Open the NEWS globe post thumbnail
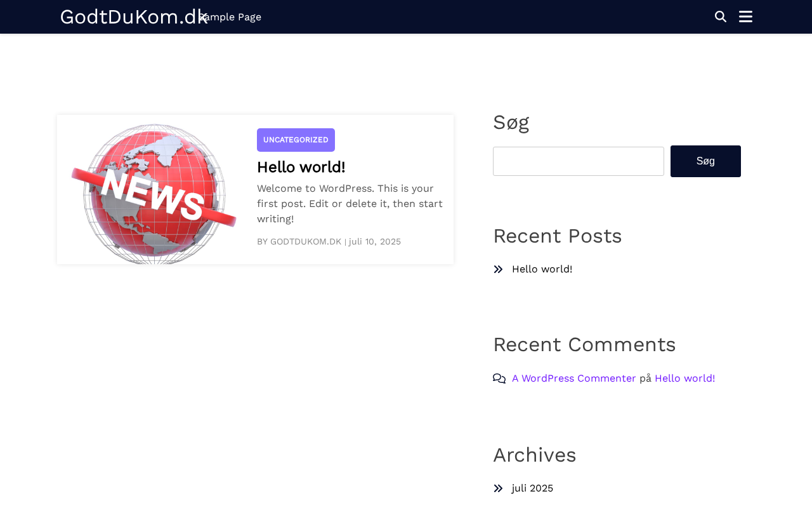 (x=154, y=190)
